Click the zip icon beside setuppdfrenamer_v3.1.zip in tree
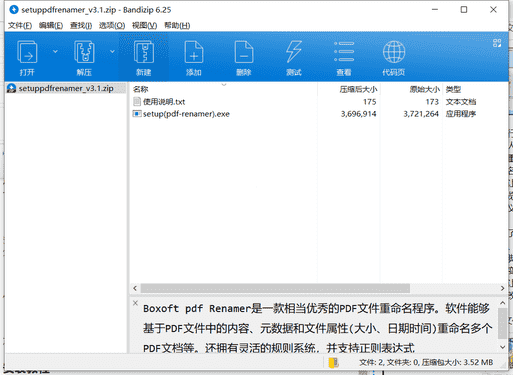 [11, 88]
